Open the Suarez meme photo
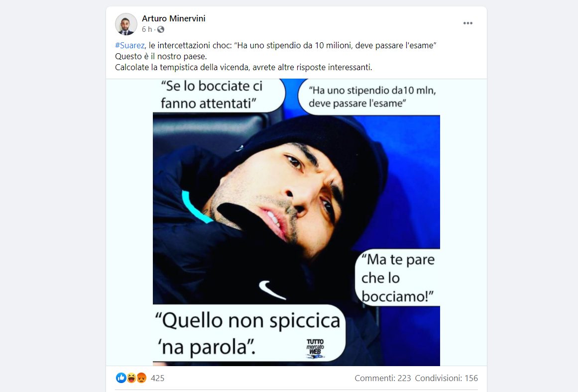The width and height of the screenshot is (578, 392). 296,222
